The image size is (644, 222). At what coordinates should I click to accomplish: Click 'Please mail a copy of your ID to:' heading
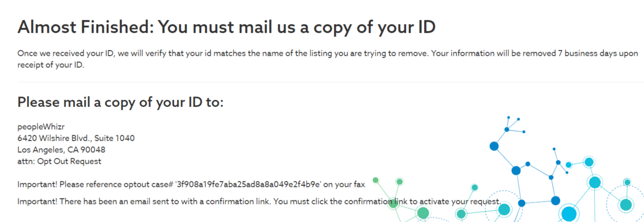(x=120, y=102)
